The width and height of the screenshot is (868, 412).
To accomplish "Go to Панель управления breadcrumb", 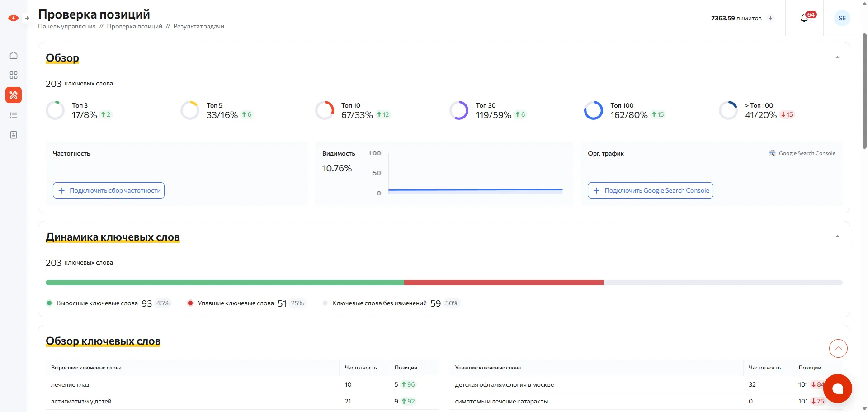I will tap(67, 26).
